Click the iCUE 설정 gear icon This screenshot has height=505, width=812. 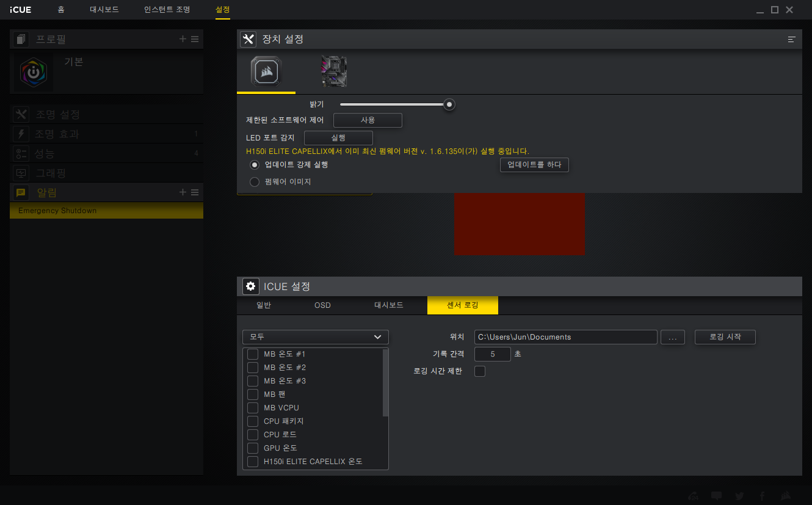250,286
